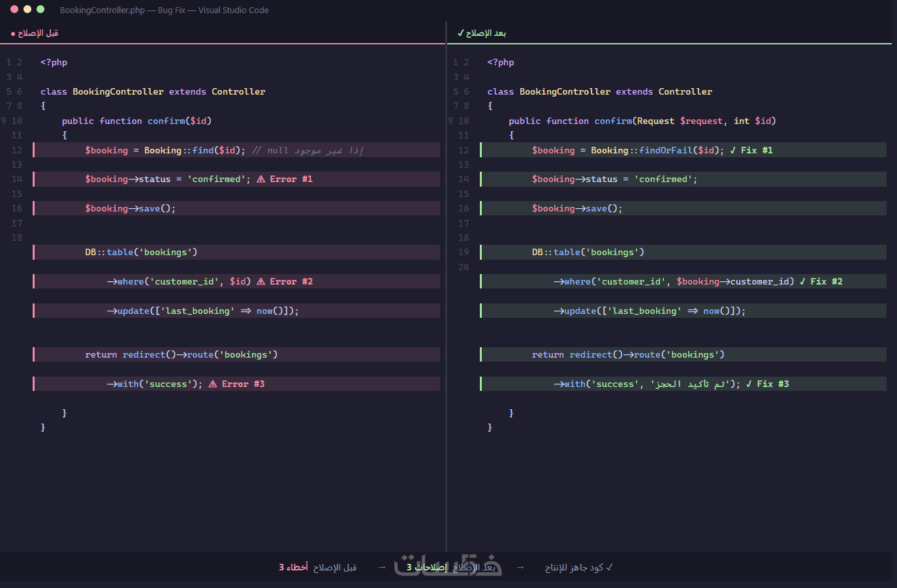Click return redirect() line in right pane
The width and height of the screenshot is (897, 588).
(683, 354)
